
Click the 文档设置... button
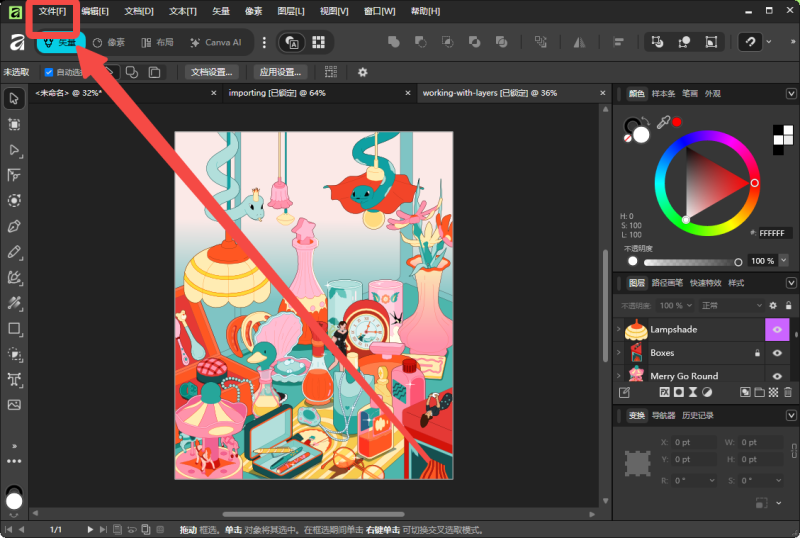[211, 72]
